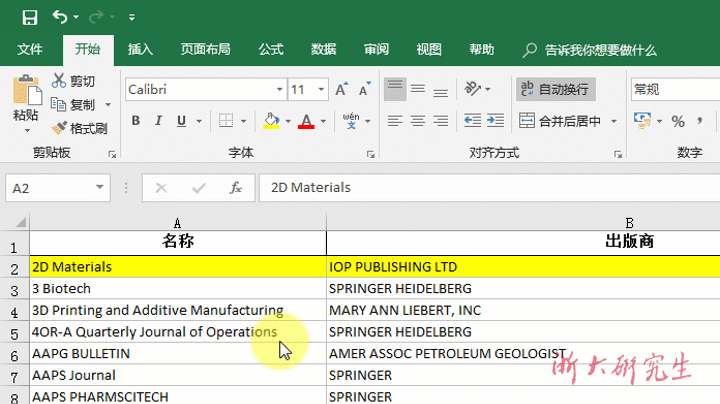Cut selection with 剪切
720x404 pixels.
(73, 81)
